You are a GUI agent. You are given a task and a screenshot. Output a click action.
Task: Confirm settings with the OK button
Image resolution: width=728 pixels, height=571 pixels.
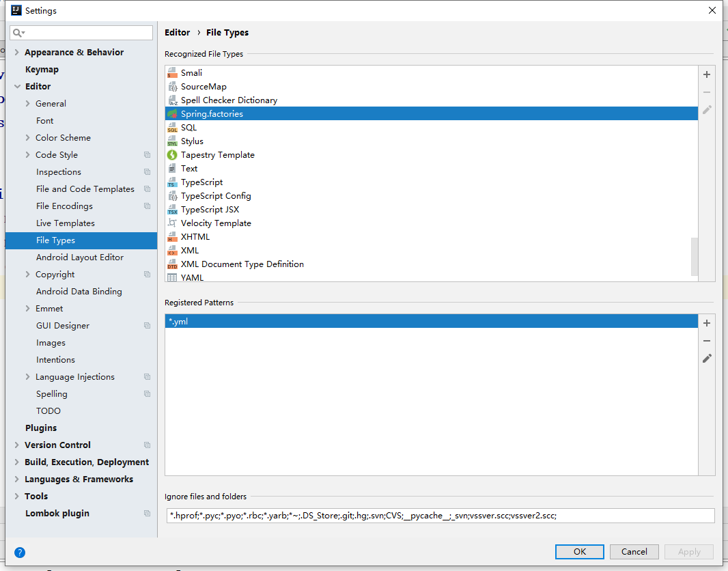tap(579, 551)
